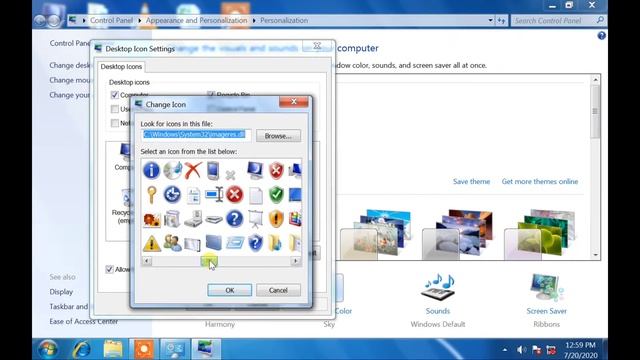
Task: Click the icon file path field
Action: 196,135
